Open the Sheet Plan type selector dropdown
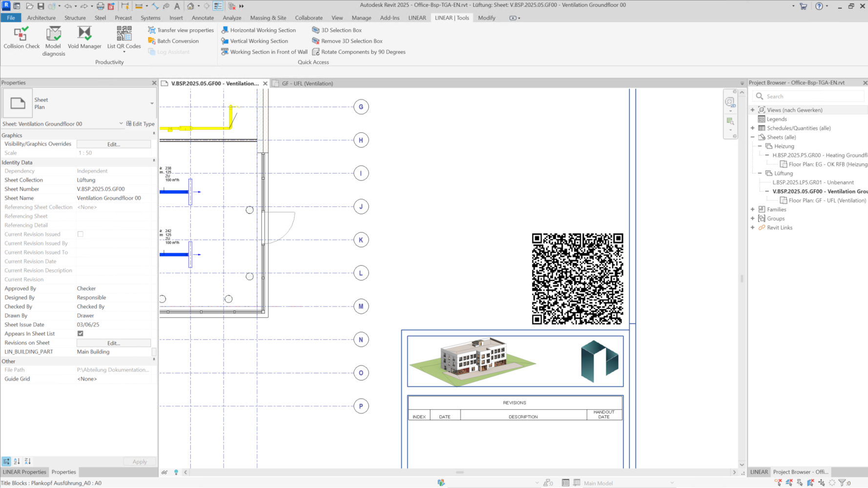 point(152,103)
